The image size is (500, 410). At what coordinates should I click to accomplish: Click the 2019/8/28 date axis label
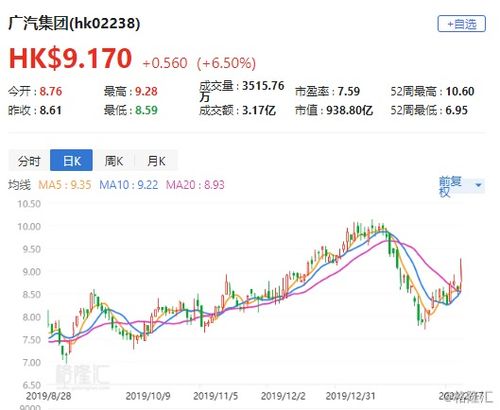[x=48, y=396]
